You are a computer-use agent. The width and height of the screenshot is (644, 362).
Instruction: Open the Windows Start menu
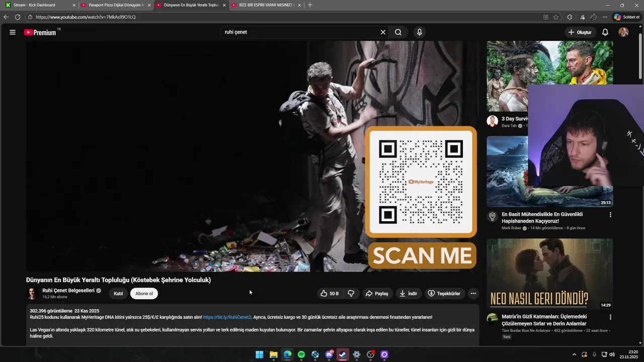259,354
